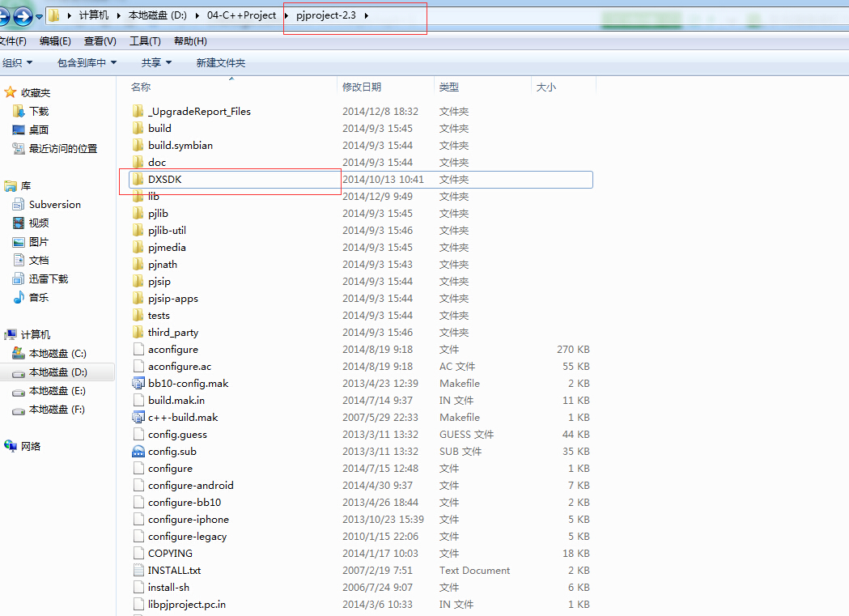Open the 迅雷下载 library icon
This screenshot has height=616, width=849.
(x=19, y=278)
